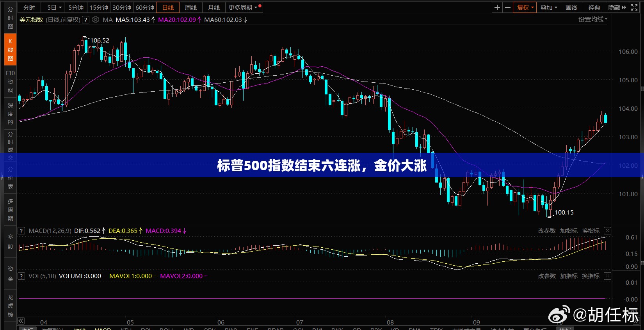Click the DEA:0.365 readout
Image resolution: width=644 pixels, height=330 pixels.
(123, 231)
